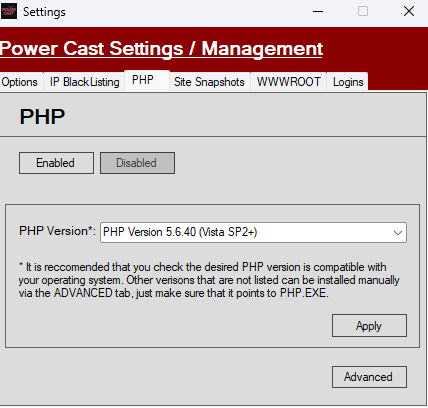Click the Enabled button for PHP
This screenshot has height=408, width=428.
coord(56,163)
